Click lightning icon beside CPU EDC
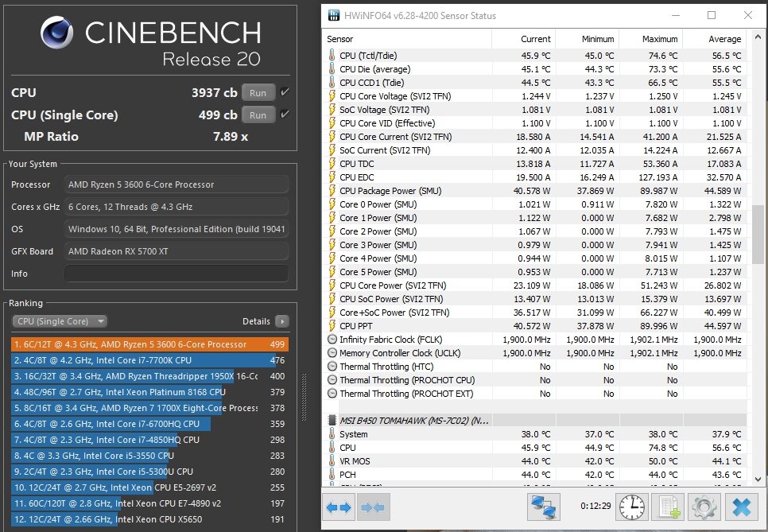 pyautogui.click(x=332, y=177)
